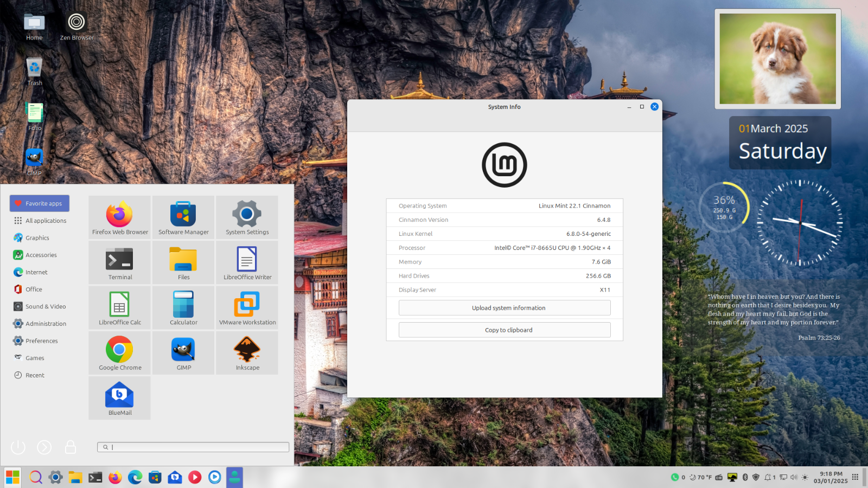
Task: Launch GIMP from the favorites grid
Action: (x=183, y=353)
